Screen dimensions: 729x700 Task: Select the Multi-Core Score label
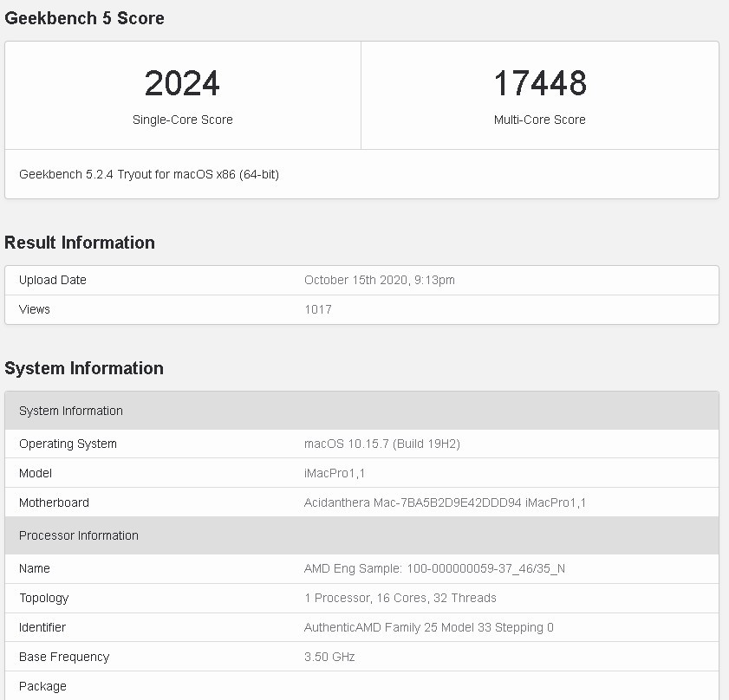click(x=539, y=120)
